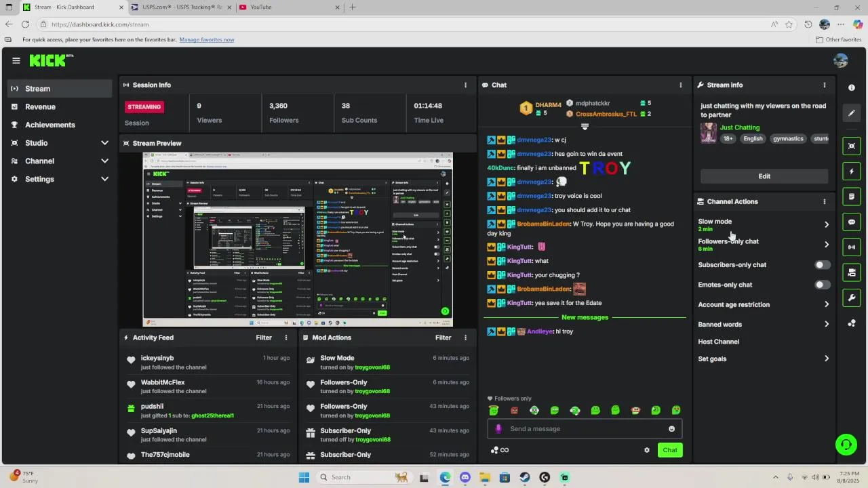Open a new browser tab
The width and height of the screenshot is (868, 488).
(x=352, y=7)
